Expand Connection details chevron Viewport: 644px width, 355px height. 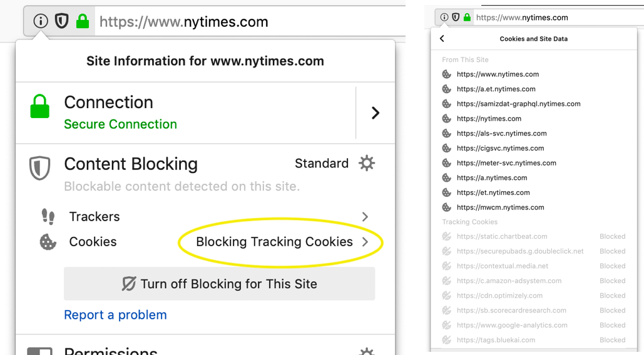coord(375,112)
